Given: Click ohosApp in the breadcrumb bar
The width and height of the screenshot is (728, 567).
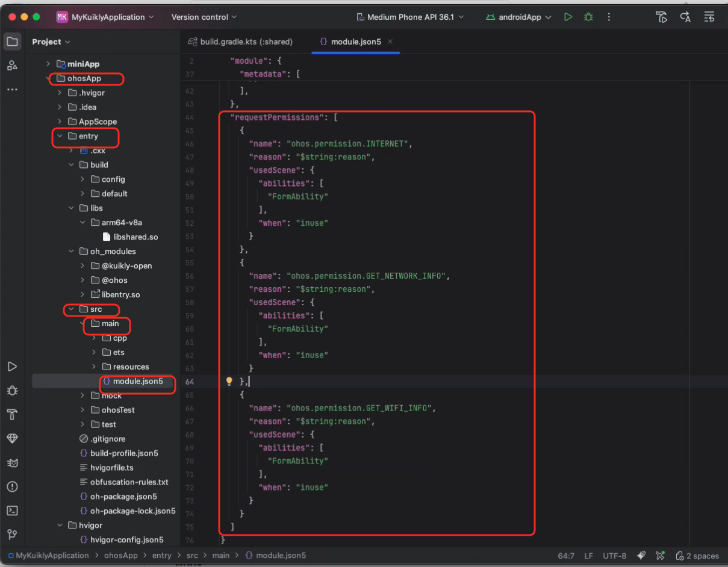Looking at the screenshot, I should tap(121, 556).
